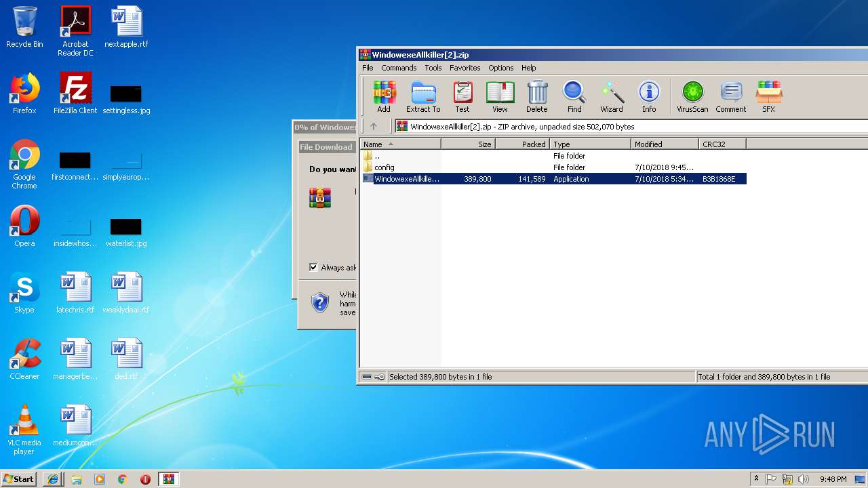Sort by the Type column header
The width and height of the screenshot is (868, 488).
tap(590, 144)
